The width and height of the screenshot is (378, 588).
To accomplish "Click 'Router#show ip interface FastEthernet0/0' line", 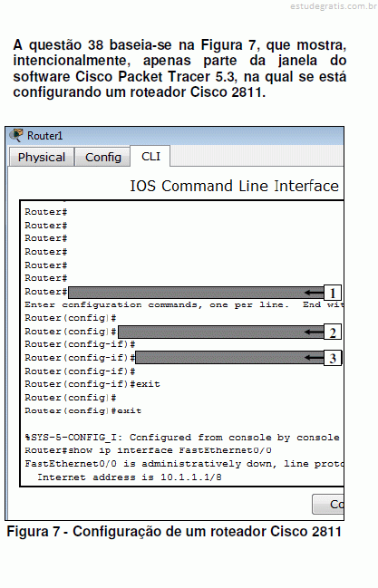I will [149, 450].
